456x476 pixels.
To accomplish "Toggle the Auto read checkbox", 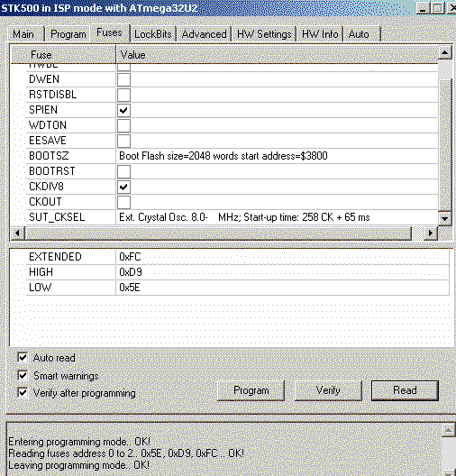I will click(23, 357).
